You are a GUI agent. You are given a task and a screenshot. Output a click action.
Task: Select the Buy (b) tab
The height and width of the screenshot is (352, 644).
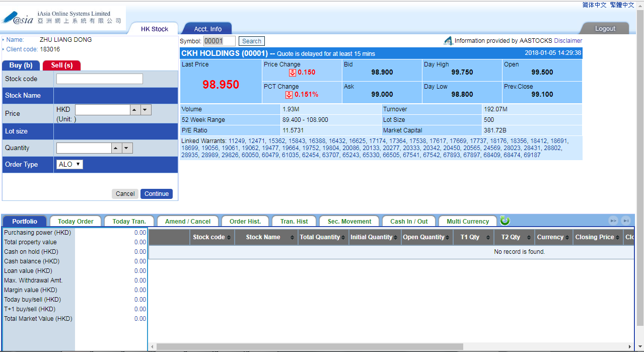pyautogui.click(x=21, y=65)
